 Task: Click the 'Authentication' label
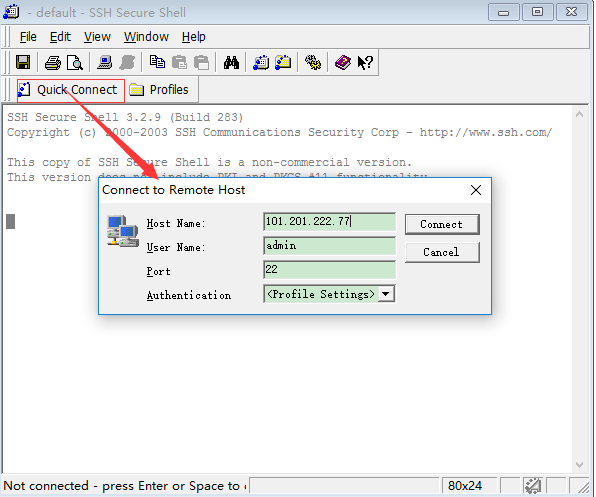(189, 295)
